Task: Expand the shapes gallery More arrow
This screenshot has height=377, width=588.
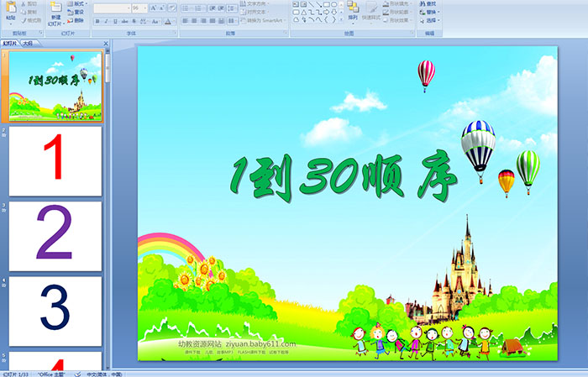Action: click(x=341, y=18)
